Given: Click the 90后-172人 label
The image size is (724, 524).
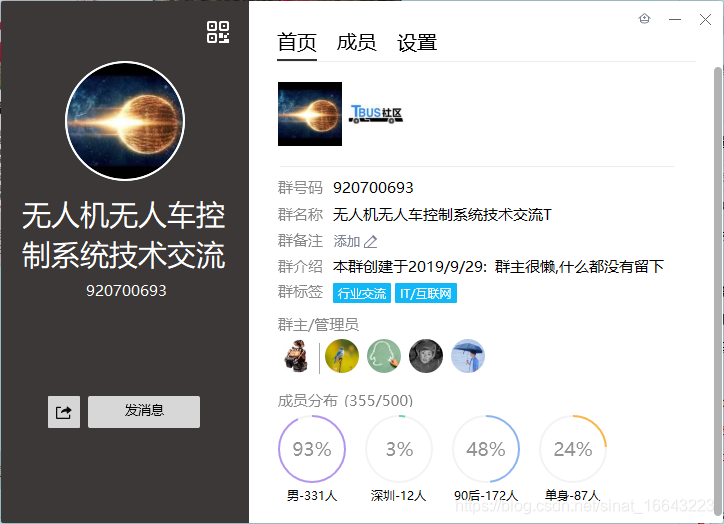Looking at the screenshot, I should [486, 496].
